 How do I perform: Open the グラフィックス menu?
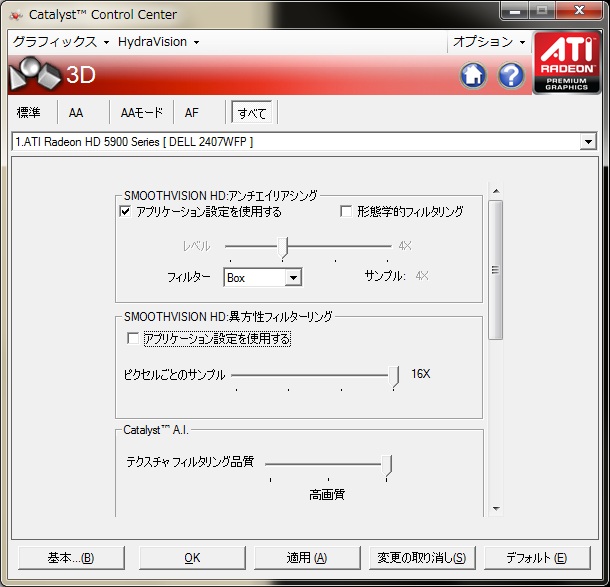(x=61, y=42)
